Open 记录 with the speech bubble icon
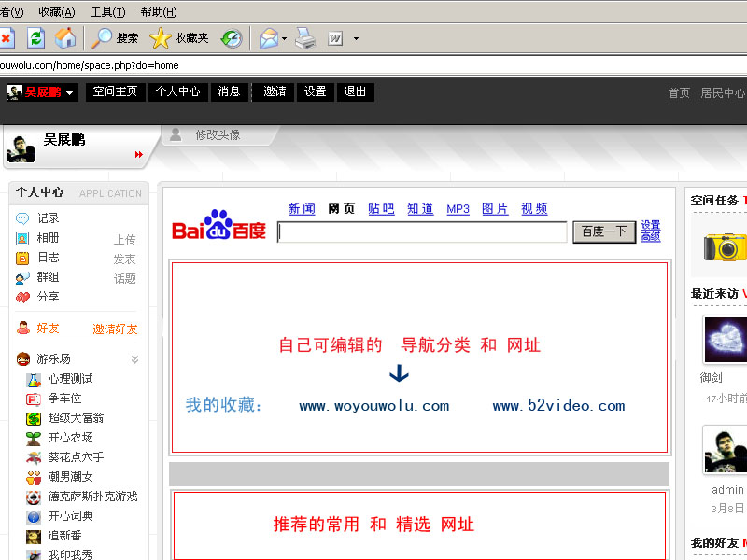Viewport: 747px width, 560px height. pos(22,218)
